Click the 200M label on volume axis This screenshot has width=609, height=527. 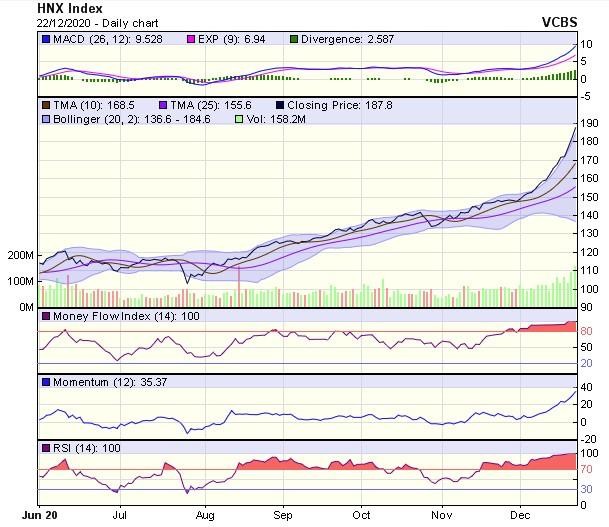20,256
